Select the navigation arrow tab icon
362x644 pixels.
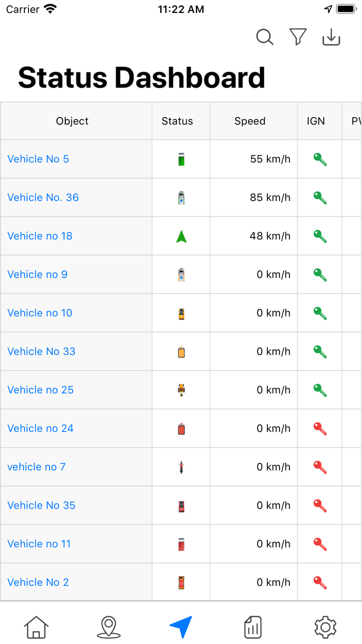180,626
